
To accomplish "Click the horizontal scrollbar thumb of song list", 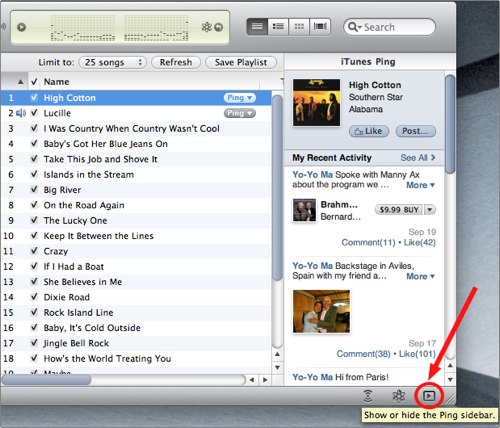I will pyautogui.click(x=46, y=379).
